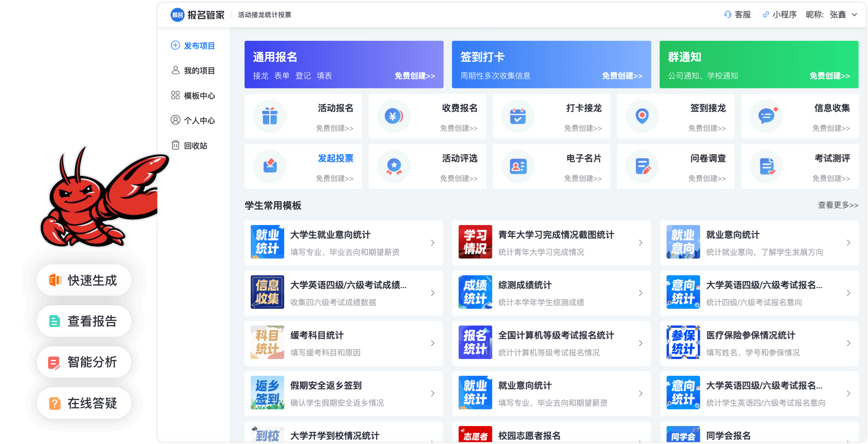
Task: Expand arrow for 综测成绩统计
Action: click(x=640, y=293)
